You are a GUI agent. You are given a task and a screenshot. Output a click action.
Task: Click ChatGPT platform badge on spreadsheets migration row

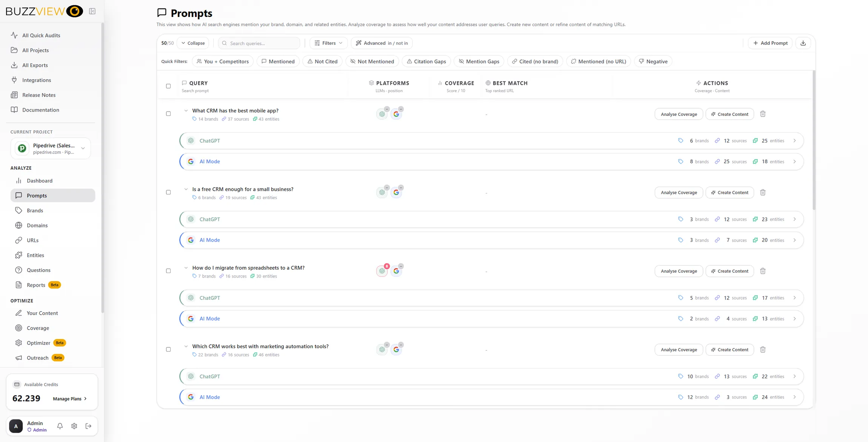382,271
